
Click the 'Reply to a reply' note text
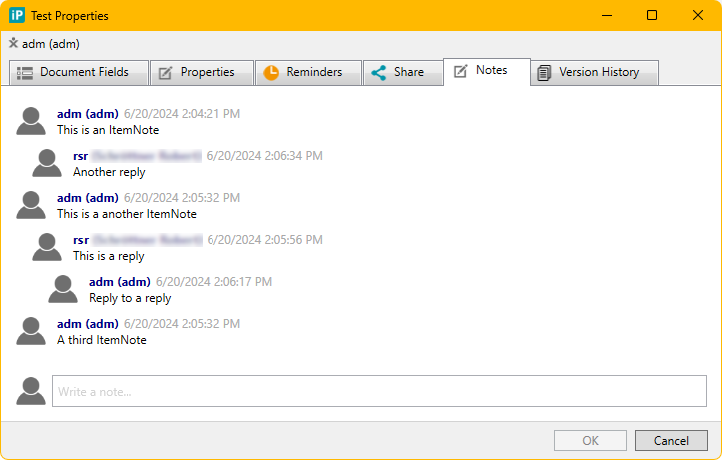pyautogui.click(x=130, y=298)
